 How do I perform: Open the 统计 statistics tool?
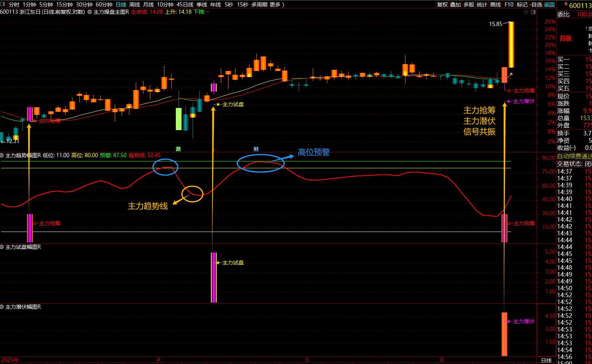tap(482, 5)
